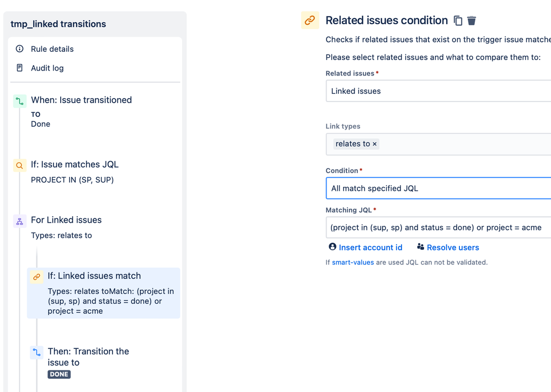Click the Audit log document icon
Image resolution: width=551 pixels, height=392 pixels.
pos(20,68)
